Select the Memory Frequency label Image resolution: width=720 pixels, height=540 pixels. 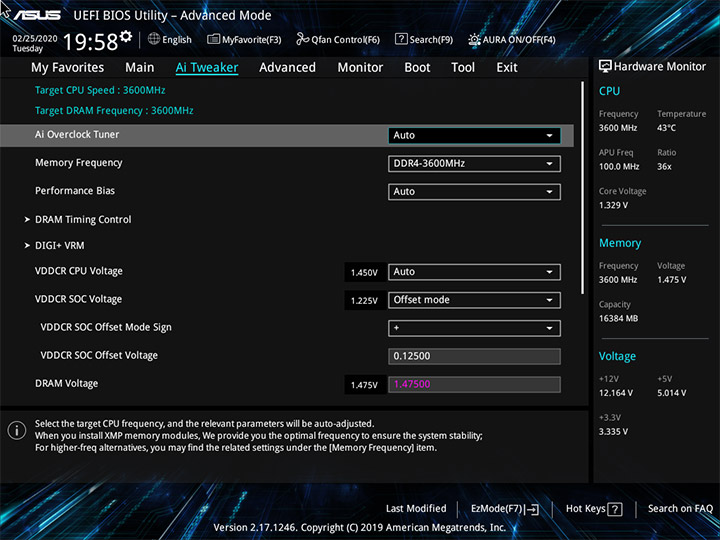pos(79,163)
